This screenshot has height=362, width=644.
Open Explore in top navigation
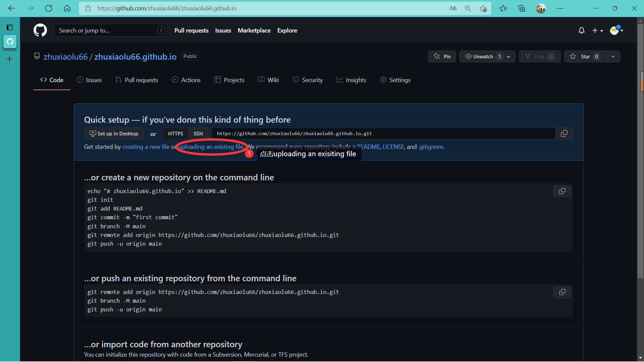point(287,31)
